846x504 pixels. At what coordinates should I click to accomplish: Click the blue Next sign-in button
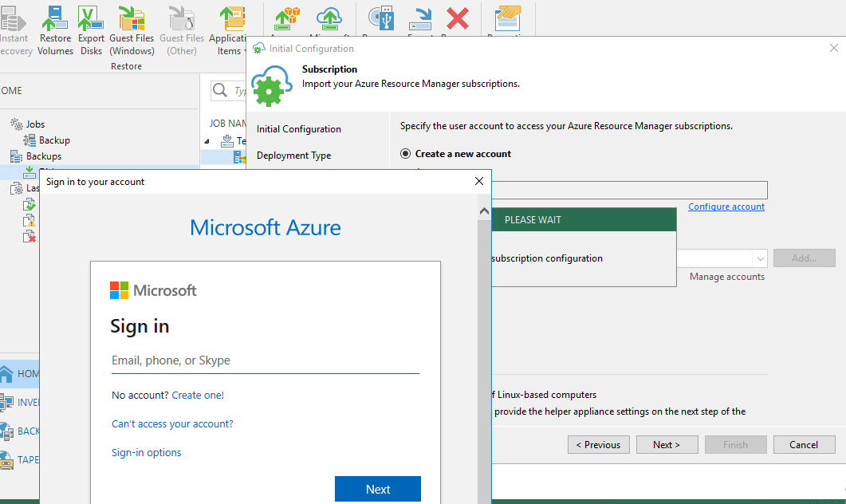(x=378, y=489)
